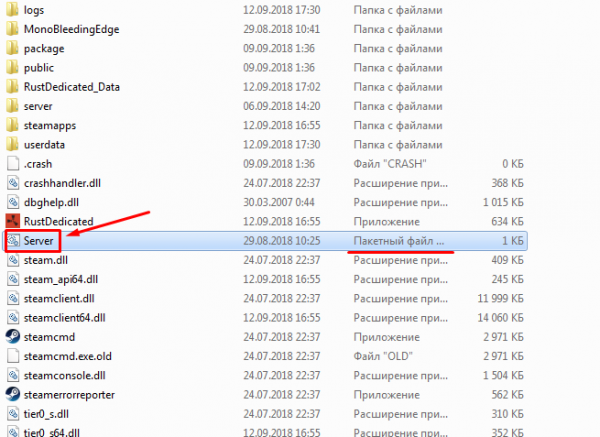600x437 pixels.
Task: Click the tier0_s.dll file name
Action: (46, 414)
